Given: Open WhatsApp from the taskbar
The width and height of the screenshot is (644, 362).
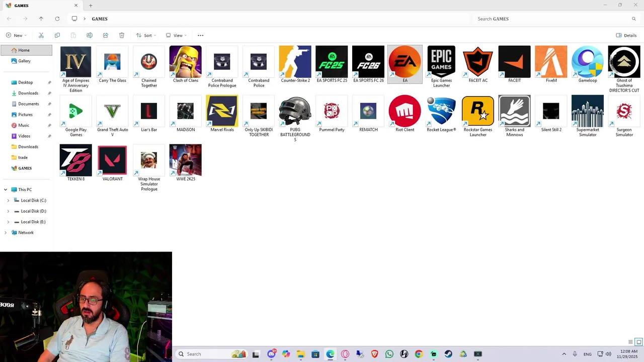Looking at the screenshot, I should coord(389,354).
